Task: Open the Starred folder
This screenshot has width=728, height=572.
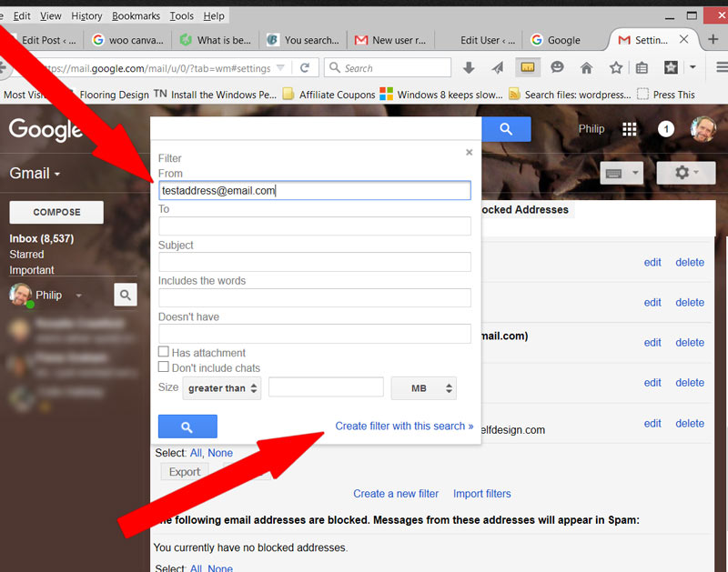Action: [27, 255]
